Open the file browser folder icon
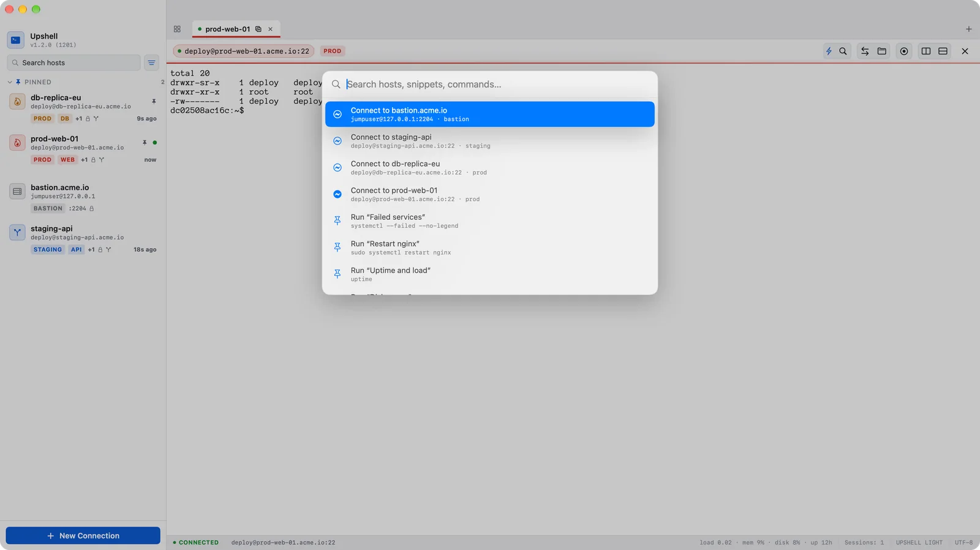This screenshot has width=980, height=550. (882, 51)
